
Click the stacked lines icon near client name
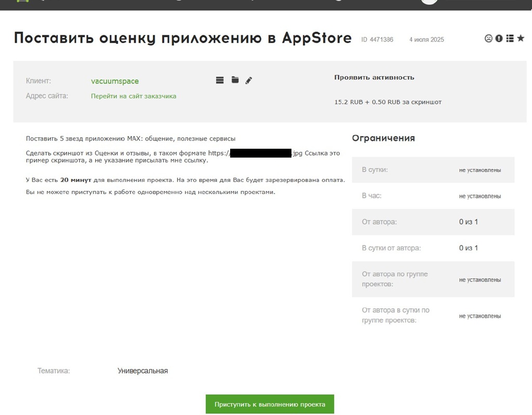[220, 80]
